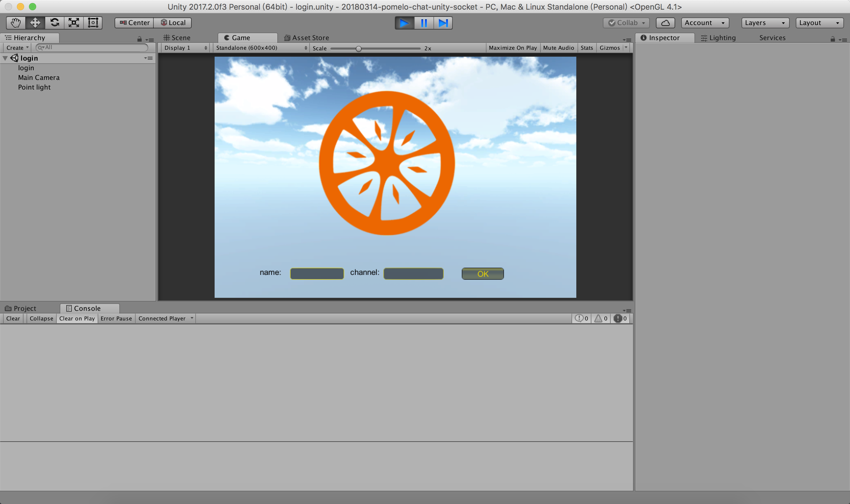Collapse the login scene in Hierarchy
Screen dimensions: 850x504
tap(5, 58)
